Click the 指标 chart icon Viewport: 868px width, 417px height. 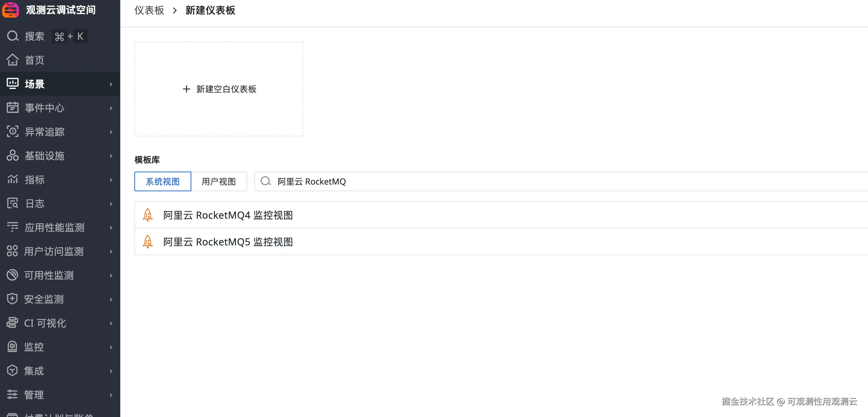click(x=13, y=179)
